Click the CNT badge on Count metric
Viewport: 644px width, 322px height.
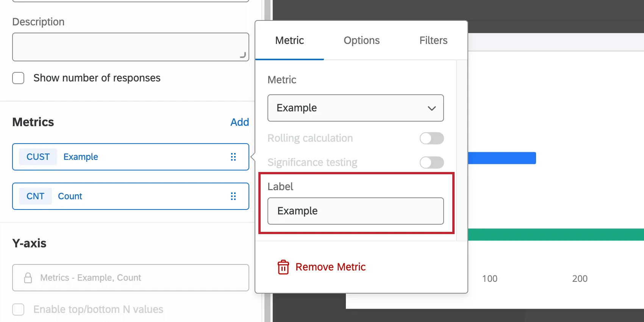click(x=35, y=196)
